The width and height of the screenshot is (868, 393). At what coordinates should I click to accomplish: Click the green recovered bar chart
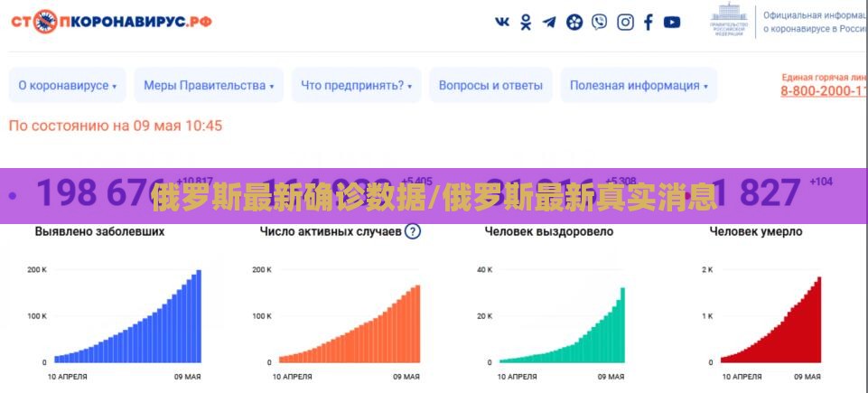(562, 325)
